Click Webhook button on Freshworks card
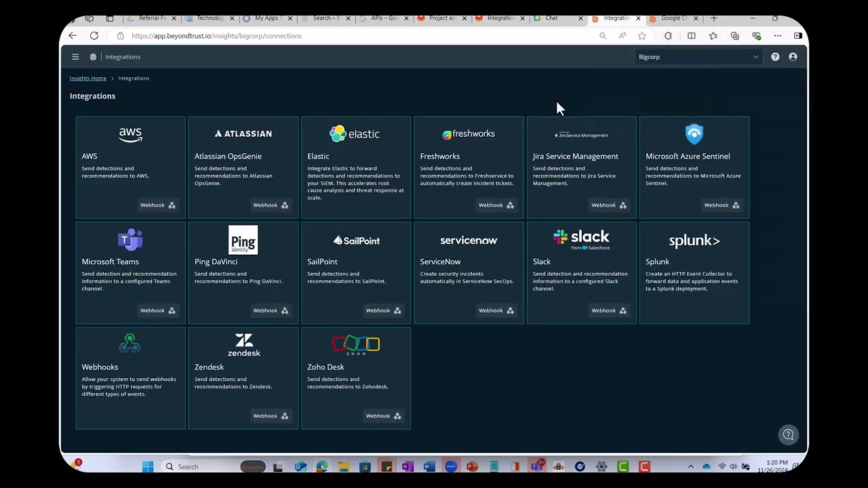 click(496, 205)
